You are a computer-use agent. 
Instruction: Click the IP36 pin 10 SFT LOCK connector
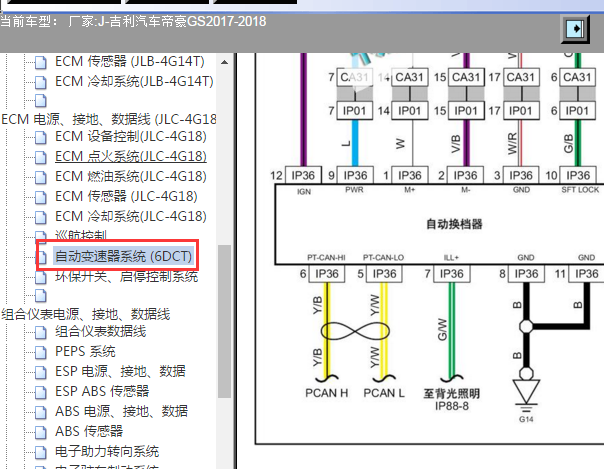pyautogui.click(x=578, y=176)
